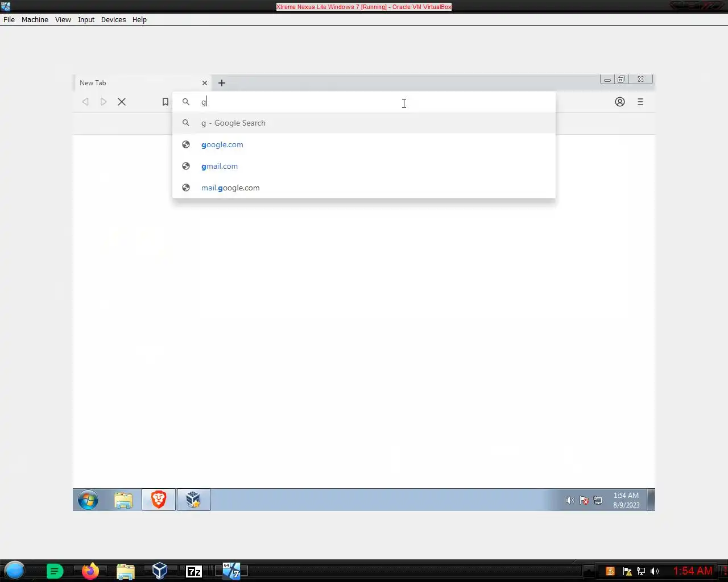Minimize the guest browser window
This screenshot has height=582, width=728.
(607, 80)
